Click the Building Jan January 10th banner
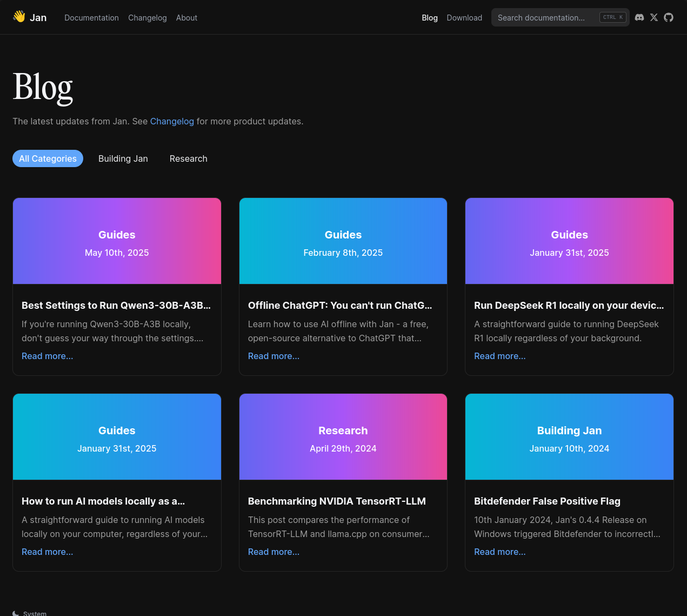This screenshot has height=616, width=687. click(x=569, y=437)
